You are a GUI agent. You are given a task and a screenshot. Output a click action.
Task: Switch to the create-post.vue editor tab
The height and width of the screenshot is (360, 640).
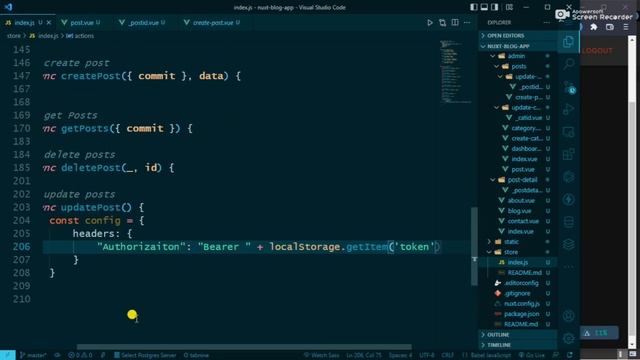(x=213, y=23)
